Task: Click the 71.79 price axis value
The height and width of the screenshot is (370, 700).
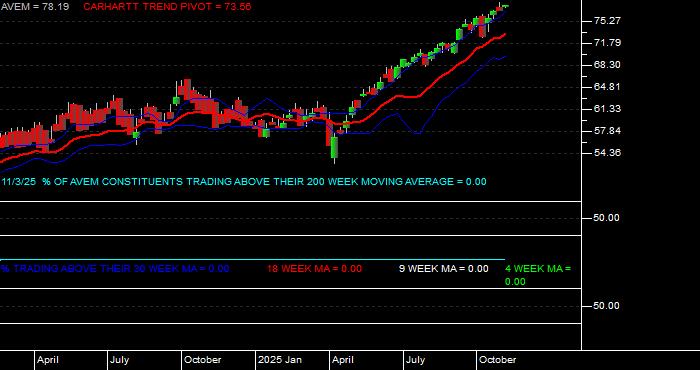Action: tap(608, 43)
